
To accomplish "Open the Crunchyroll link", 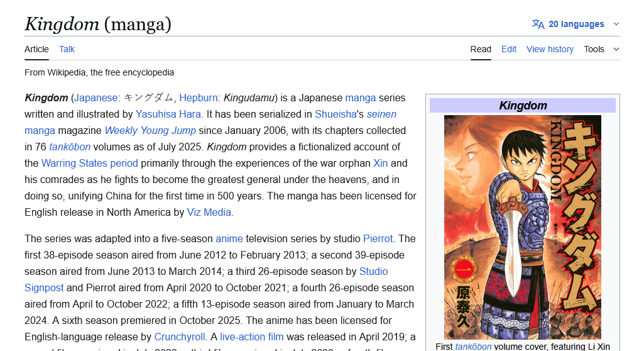I will pyautogui.click(x=180, y=337).
